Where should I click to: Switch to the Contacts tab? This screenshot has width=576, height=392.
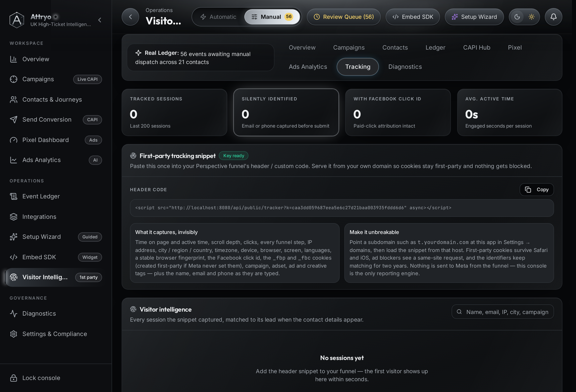[x=395, y=47]
